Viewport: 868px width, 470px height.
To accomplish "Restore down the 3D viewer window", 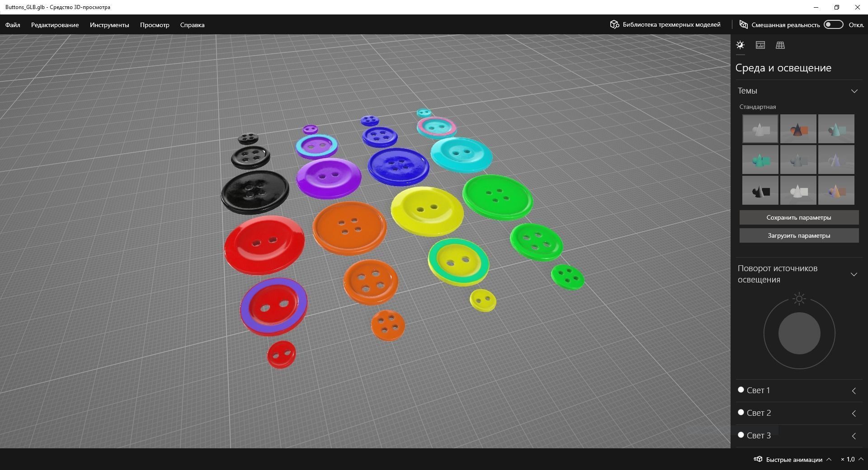I will (x=837, y=7).
